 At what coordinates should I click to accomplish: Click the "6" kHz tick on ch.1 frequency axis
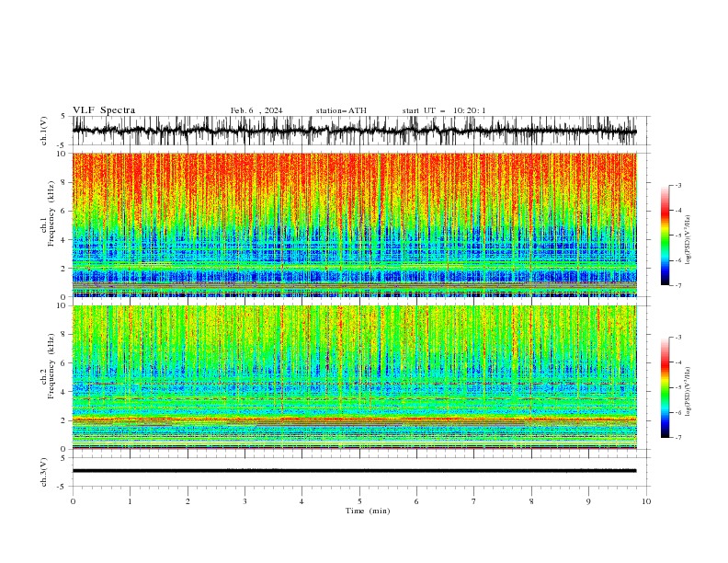tap(65, 212)
